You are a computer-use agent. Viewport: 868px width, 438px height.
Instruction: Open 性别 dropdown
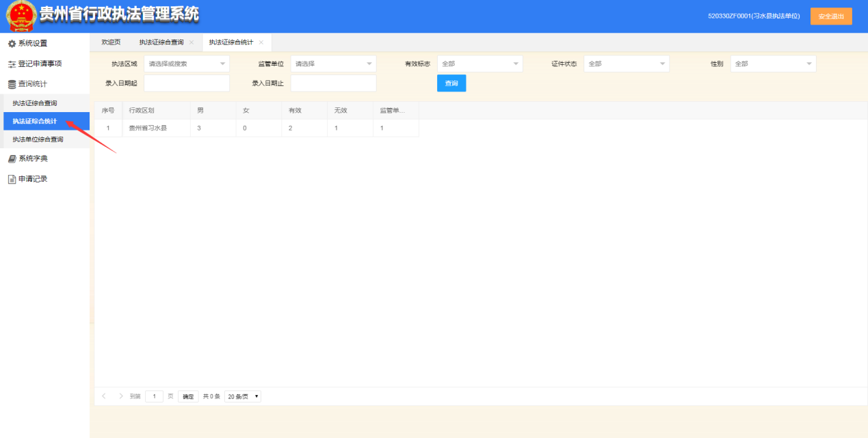click(773, 64)
